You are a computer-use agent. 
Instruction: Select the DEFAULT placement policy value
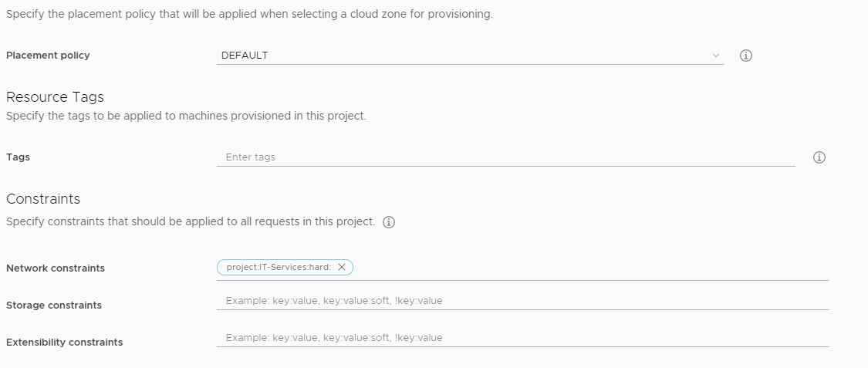[244, 56]
